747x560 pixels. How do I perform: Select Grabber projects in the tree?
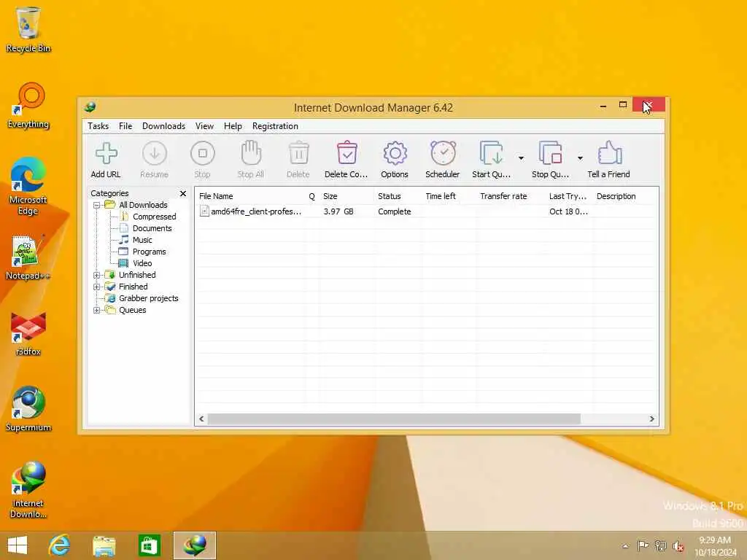[x=148, y=298]
